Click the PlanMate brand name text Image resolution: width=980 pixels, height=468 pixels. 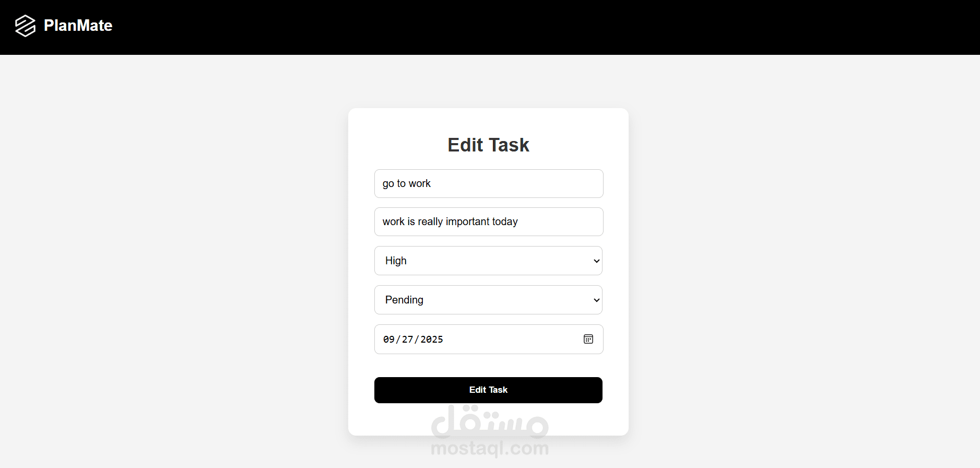click(78, 26)
